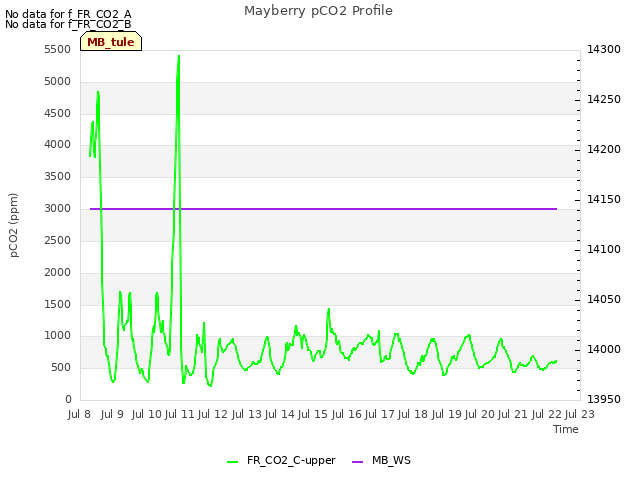Click the 14300 right axis value
This screenshot has width=640, height=480.
point(604,50)
